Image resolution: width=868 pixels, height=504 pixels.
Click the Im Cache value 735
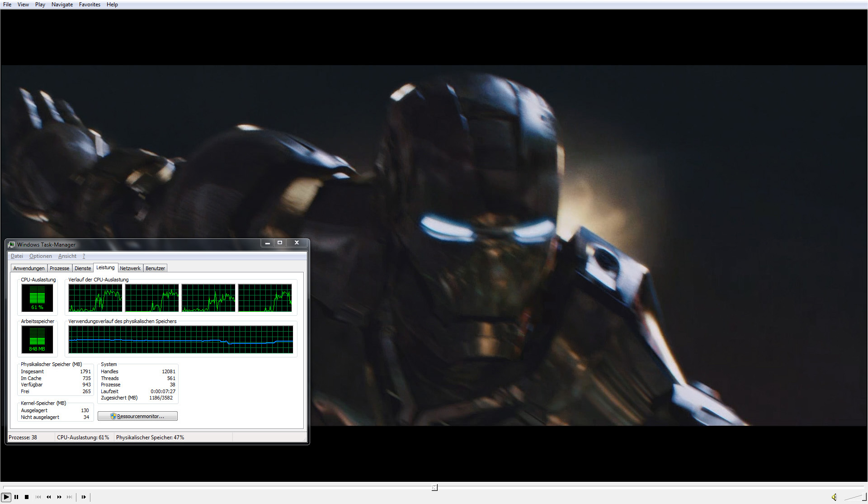(86, 378)
